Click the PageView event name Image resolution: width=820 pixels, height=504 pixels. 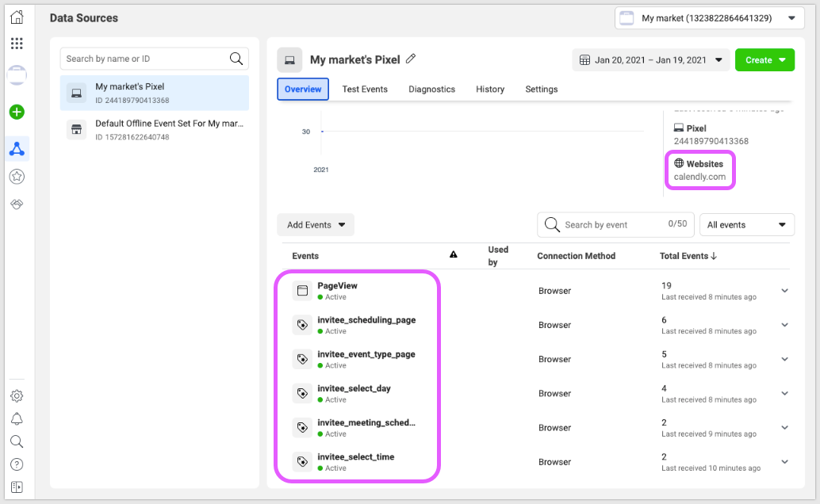point(337,285)
